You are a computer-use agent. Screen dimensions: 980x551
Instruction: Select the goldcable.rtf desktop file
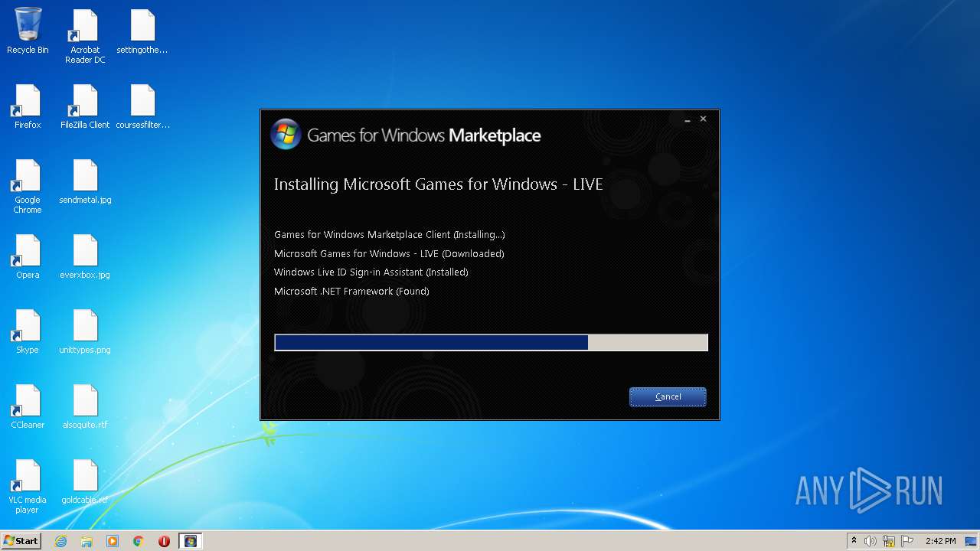[x=85, y=481]
